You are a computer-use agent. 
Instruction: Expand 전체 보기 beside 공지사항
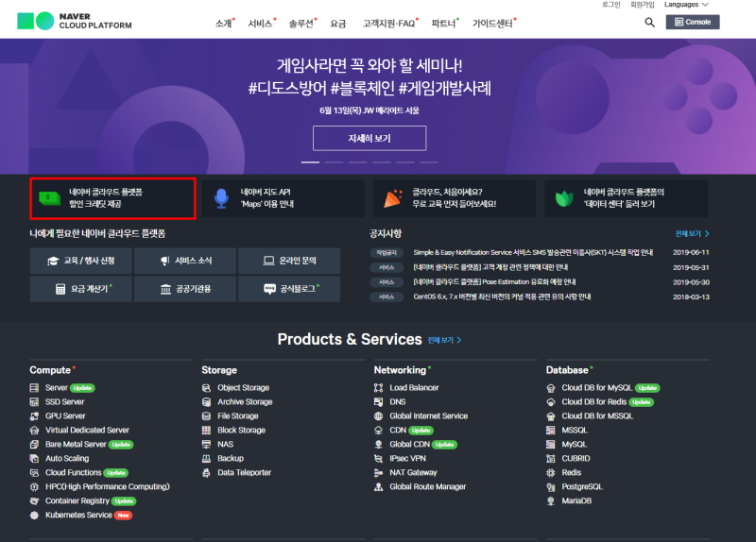tap(693, 233)
